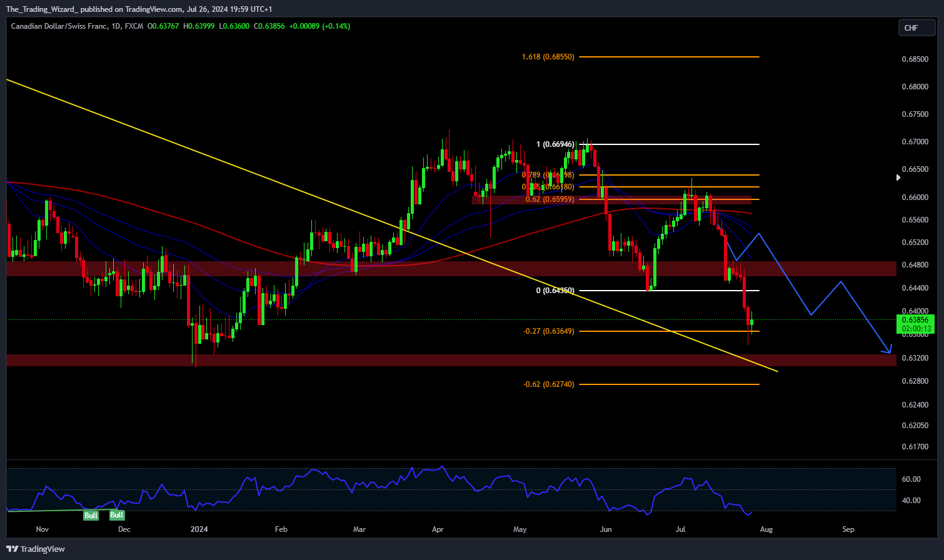944x560 pixels.
Task: Click the small price-scale arrow marker near 0.66500
Action: (898, 177)
